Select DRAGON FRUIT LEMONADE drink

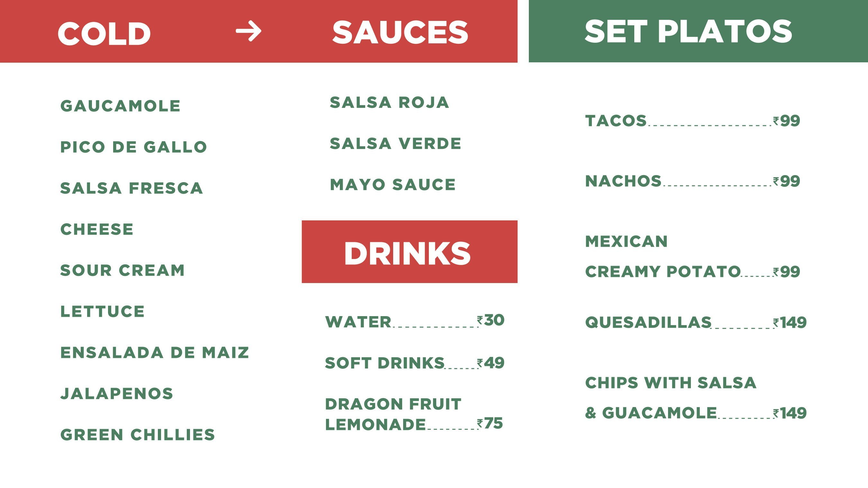click(x=393, y=414)
